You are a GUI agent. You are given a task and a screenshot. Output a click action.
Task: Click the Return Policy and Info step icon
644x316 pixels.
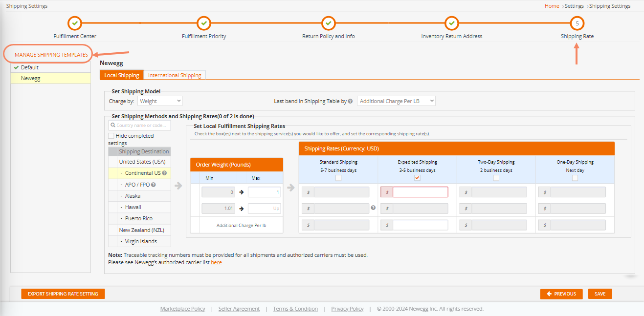[328, 23]
